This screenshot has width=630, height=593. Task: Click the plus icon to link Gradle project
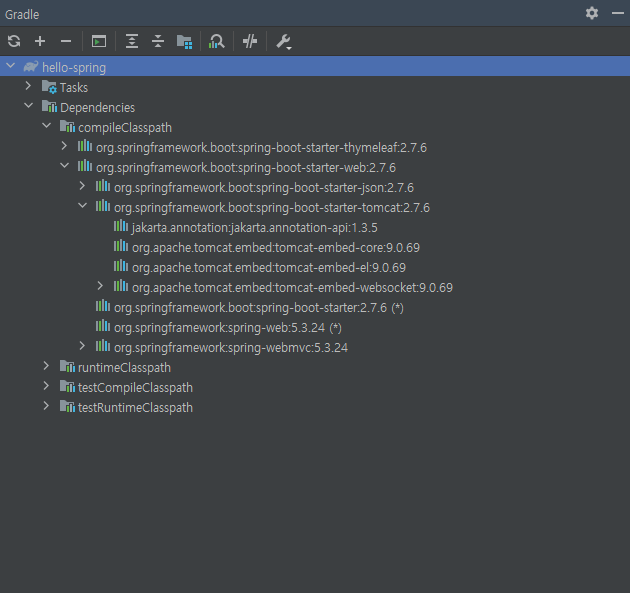click(x=40, y=41)
